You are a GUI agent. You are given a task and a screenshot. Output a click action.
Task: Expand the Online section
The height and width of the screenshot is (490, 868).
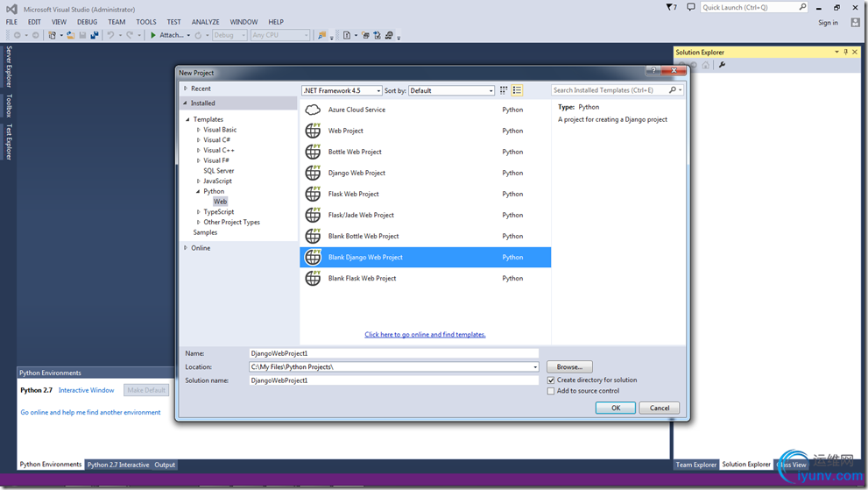coord(186,248)
